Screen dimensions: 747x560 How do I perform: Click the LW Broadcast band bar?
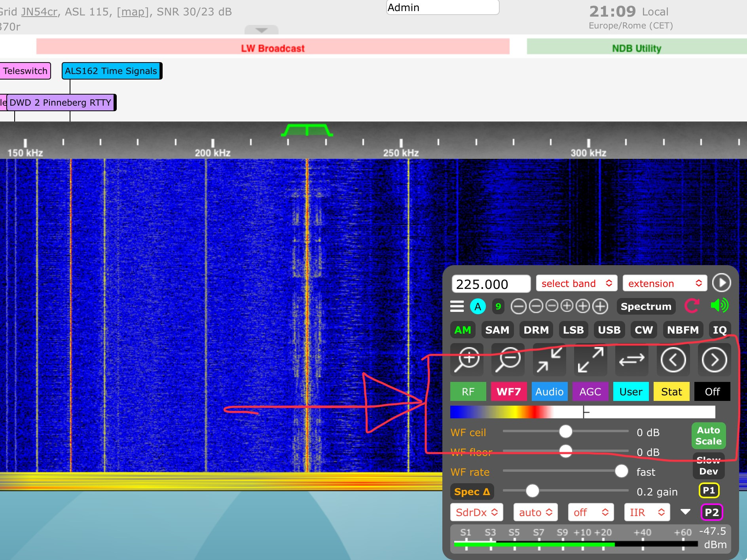pos(273,47)
